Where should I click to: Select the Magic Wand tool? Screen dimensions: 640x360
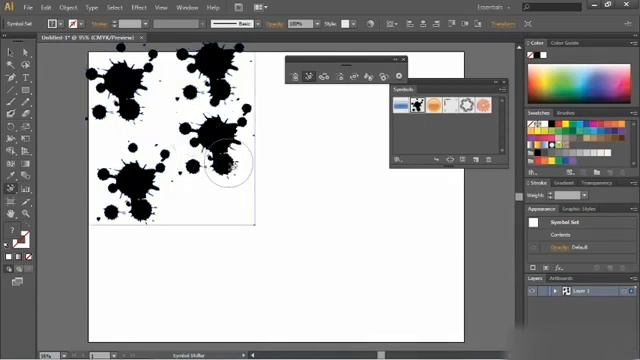(11, 65)
